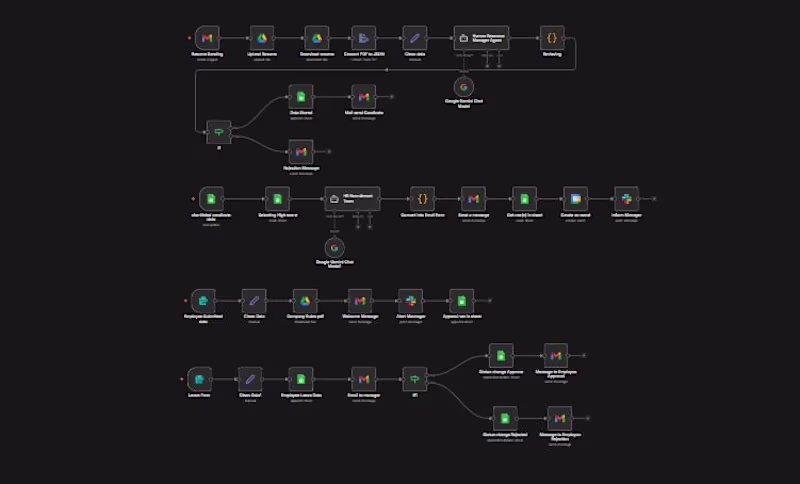800x484 pixels.
Task: Open the Reviewing code node
Action: point(552,38)
